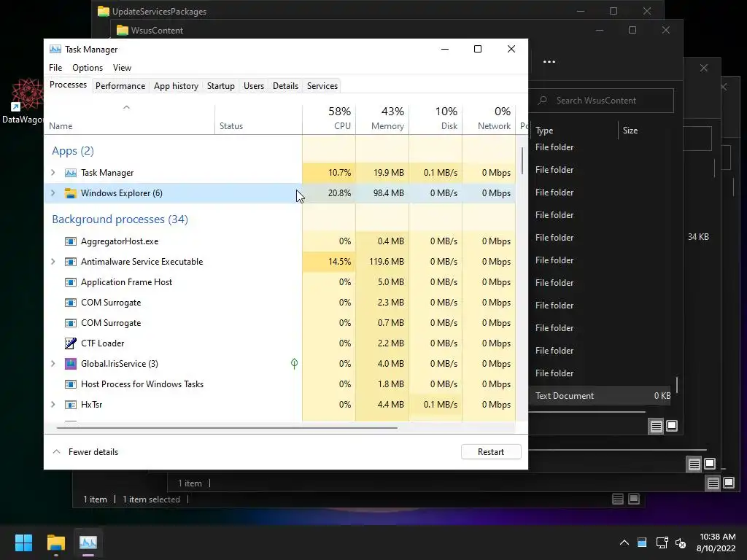Image resolution: width=747 pixels, height=560 pixels.
Task: Expand the HxTsr process entry
Action: (53, 405)
